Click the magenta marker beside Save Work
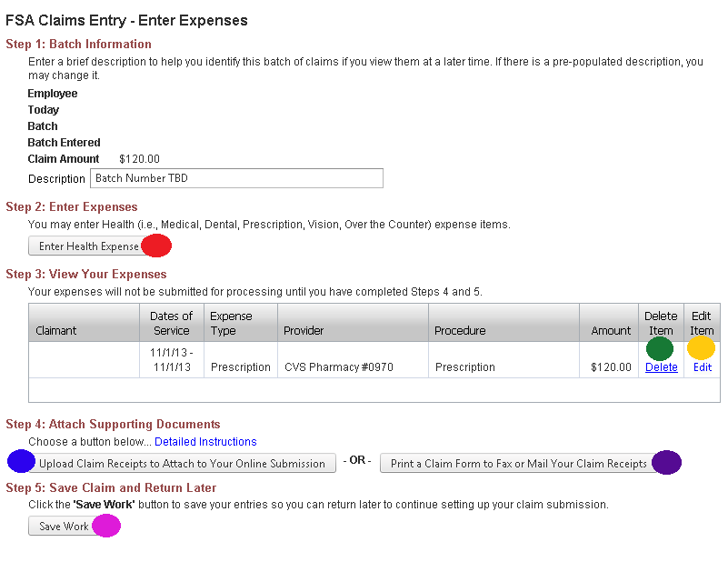The width and height of the screenshot is (728, 582). point(106,526)
